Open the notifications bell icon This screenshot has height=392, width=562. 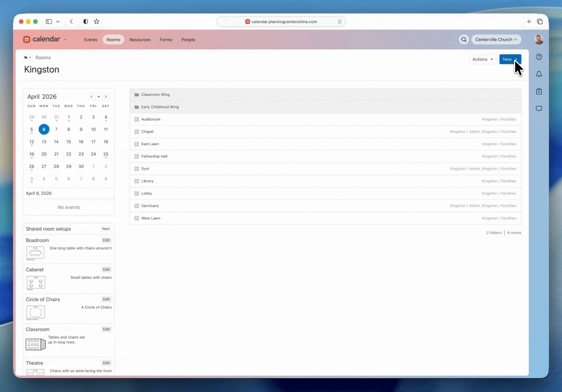tap(539, 74)
